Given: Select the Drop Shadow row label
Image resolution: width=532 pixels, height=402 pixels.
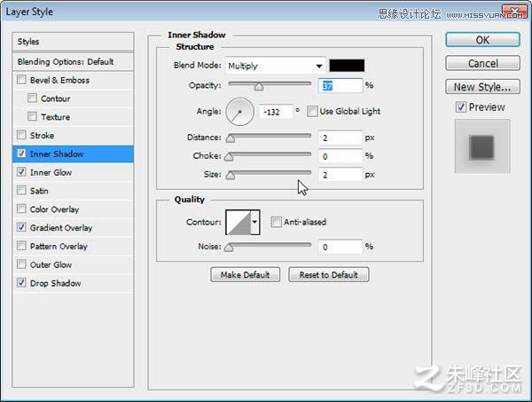Looking at the screenshot, I should pos(55,283).
